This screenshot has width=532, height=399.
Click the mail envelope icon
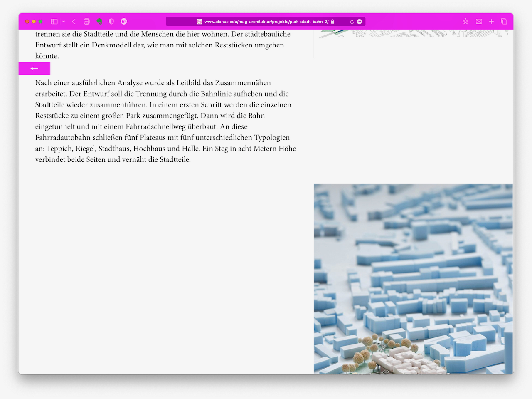point(479,21)
